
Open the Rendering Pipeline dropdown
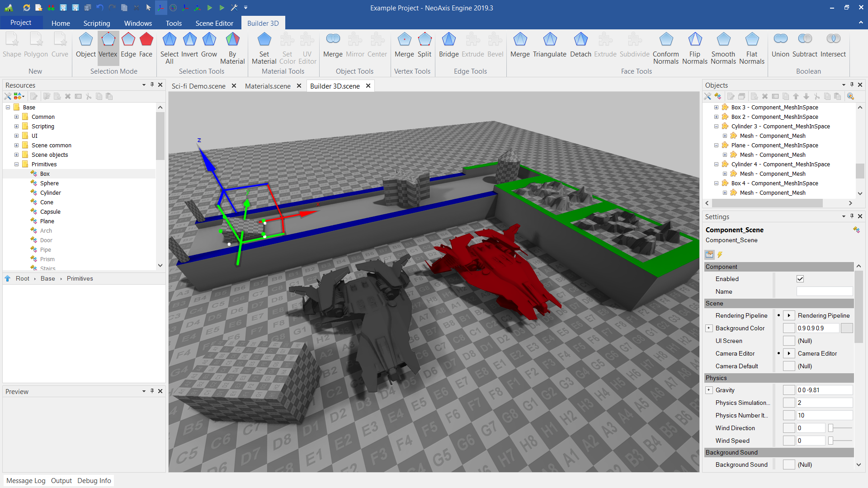click(x=789, y=315)
